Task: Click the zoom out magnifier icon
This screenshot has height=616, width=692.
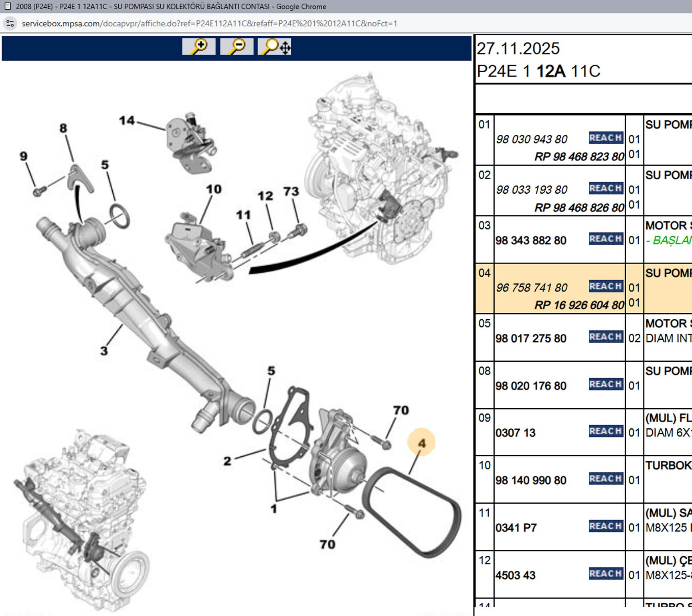Action: 237,47
